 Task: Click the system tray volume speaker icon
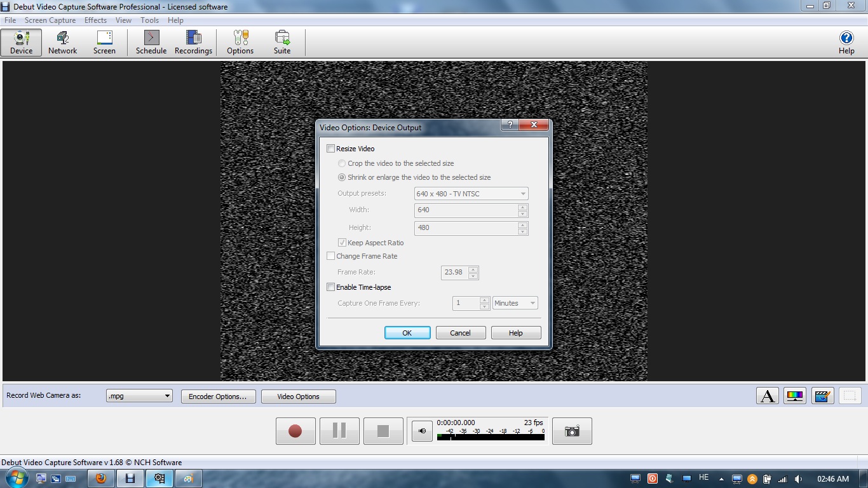798,479
